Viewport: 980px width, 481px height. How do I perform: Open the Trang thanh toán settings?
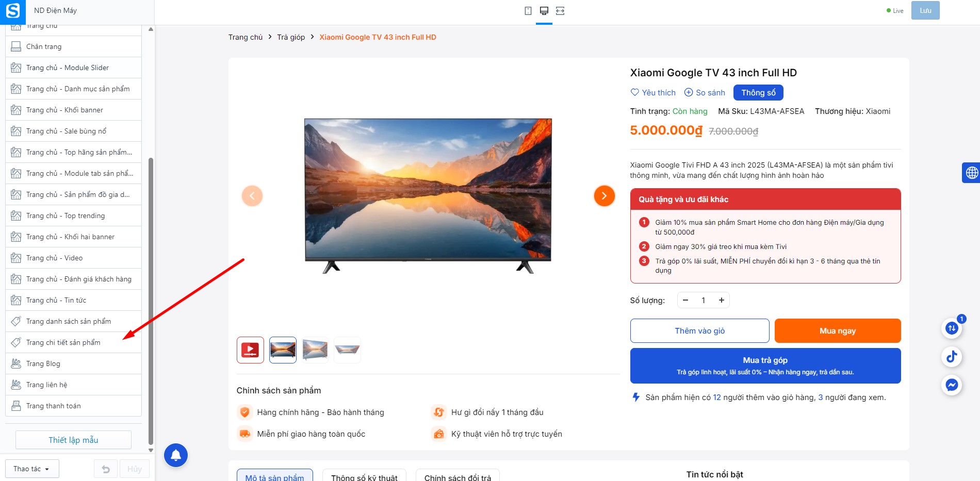point(73,406)
